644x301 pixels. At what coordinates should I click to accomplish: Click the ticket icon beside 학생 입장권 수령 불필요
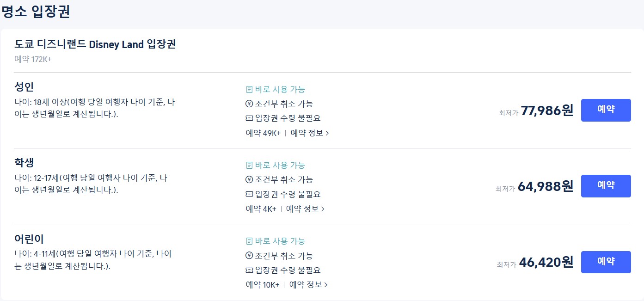pos(249,194)
